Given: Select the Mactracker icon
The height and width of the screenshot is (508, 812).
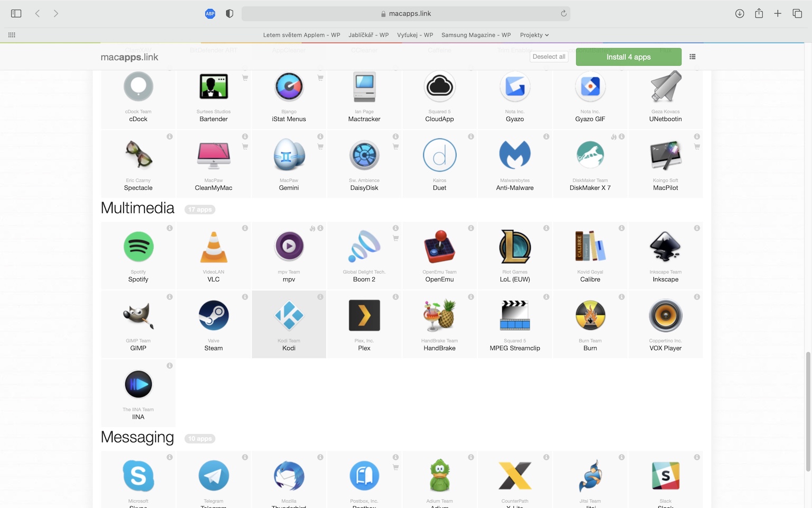Looking at the screenshot, I should click(x=364, y=86).
